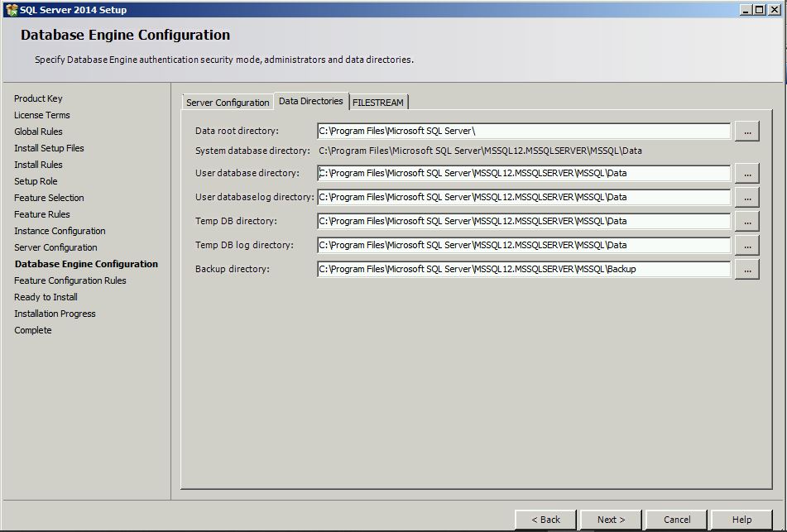Select Instance Configuration step in sidebar
This screenshot has height=532, width=787.
pyautogui.click(x=60, y=231)
